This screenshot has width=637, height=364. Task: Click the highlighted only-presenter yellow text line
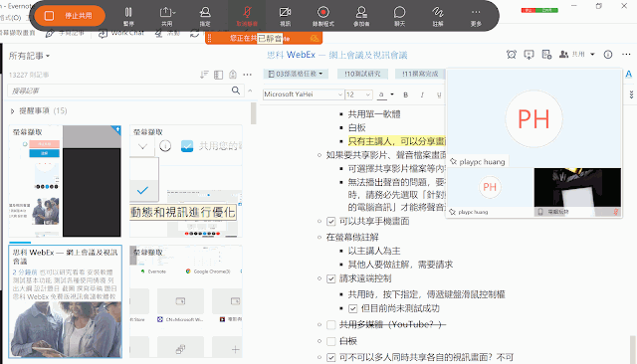point(396,141)
